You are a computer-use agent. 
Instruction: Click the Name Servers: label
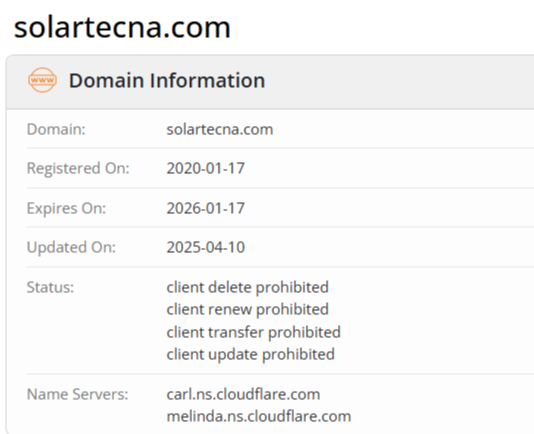coord(78,394)
